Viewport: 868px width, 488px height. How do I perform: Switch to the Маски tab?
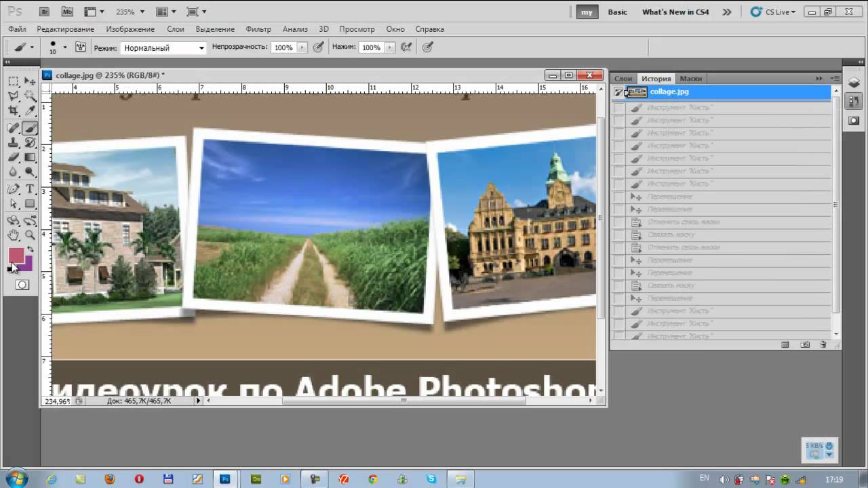[x=691, y=79]
